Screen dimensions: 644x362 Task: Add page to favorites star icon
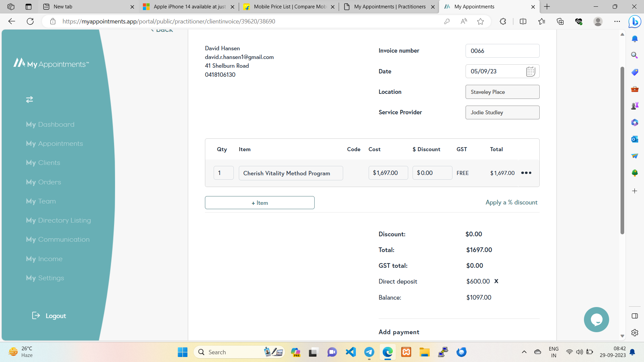480,21
